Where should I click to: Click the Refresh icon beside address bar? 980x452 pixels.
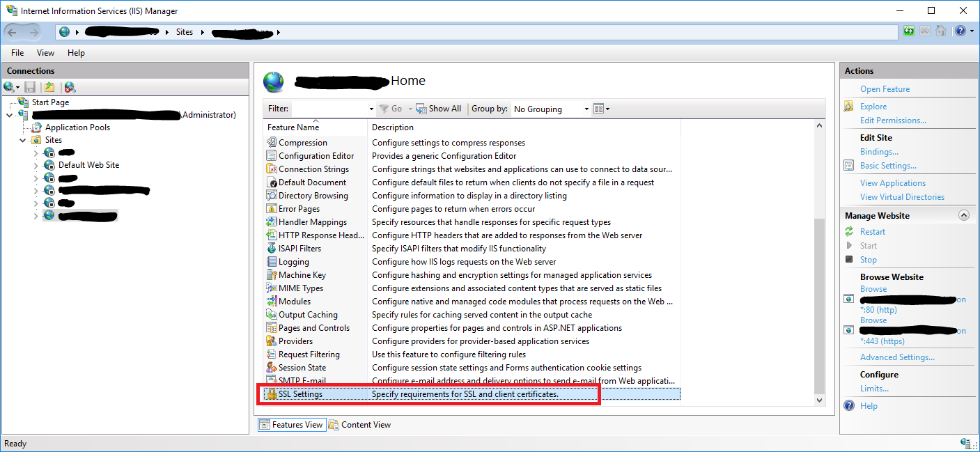(x=909, y=31)
